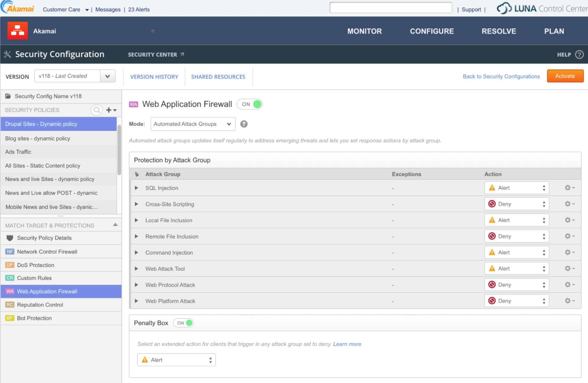Open gear settings for Web Platform Attack
Screen dimensions: 588x383
tap(569, 301)
